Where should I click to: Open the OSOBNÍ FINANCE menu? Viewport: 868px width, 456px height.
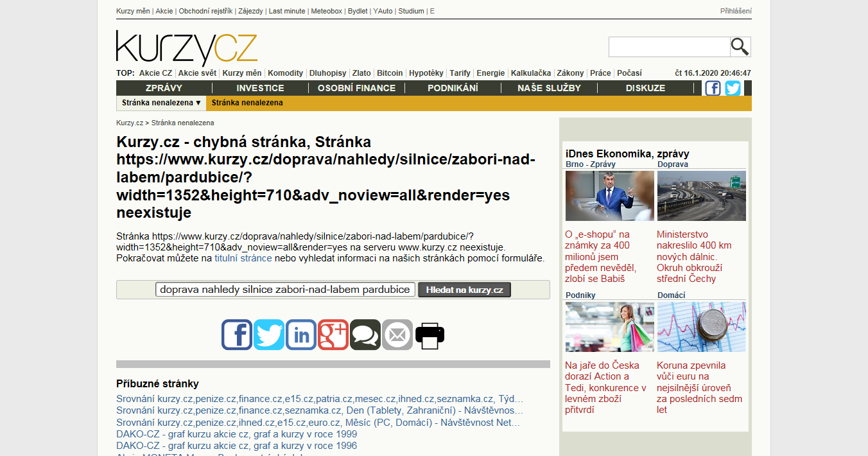pos(356,88)
